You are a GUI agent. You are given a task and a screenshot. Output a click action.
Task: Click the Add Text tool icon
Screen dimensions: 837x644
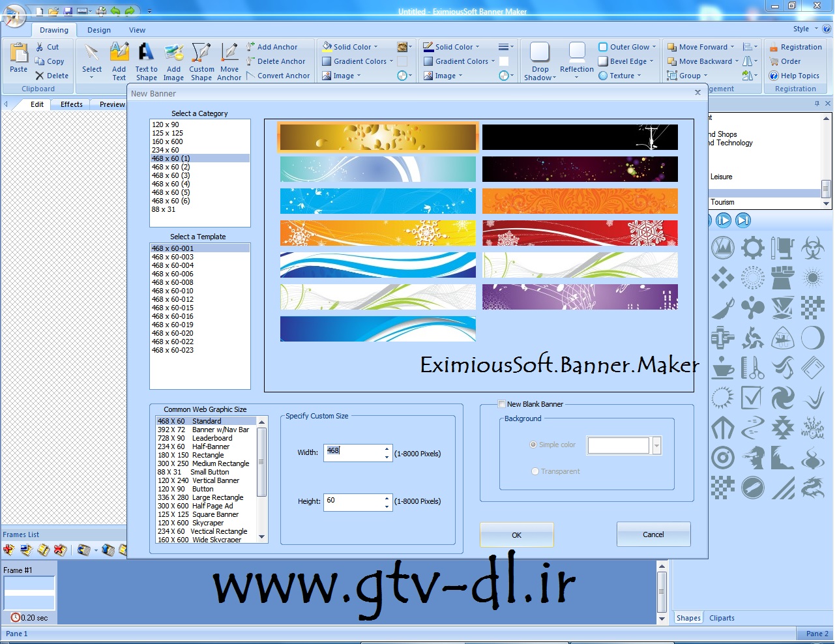tap(119, 53)
